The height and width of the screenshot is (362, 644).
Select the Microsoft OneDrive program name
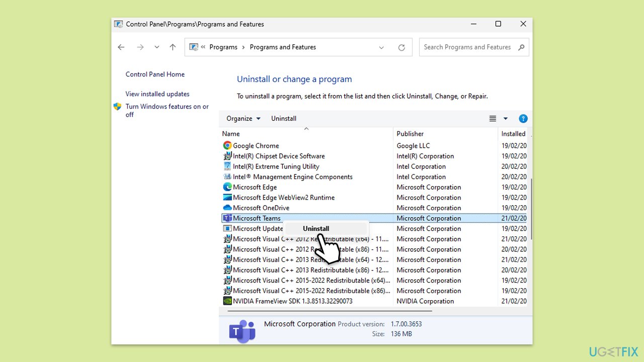click(261, 208)
